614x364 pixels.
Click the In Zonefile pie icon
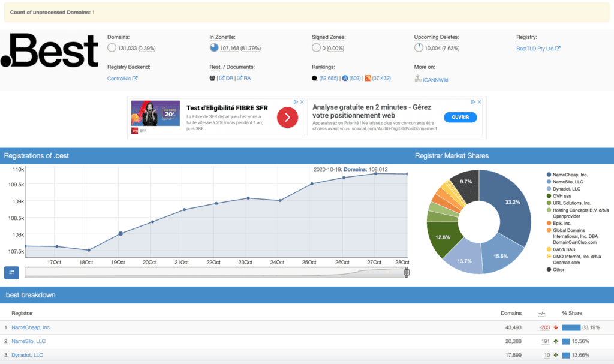pyautogui.click(x=214, y=48)
